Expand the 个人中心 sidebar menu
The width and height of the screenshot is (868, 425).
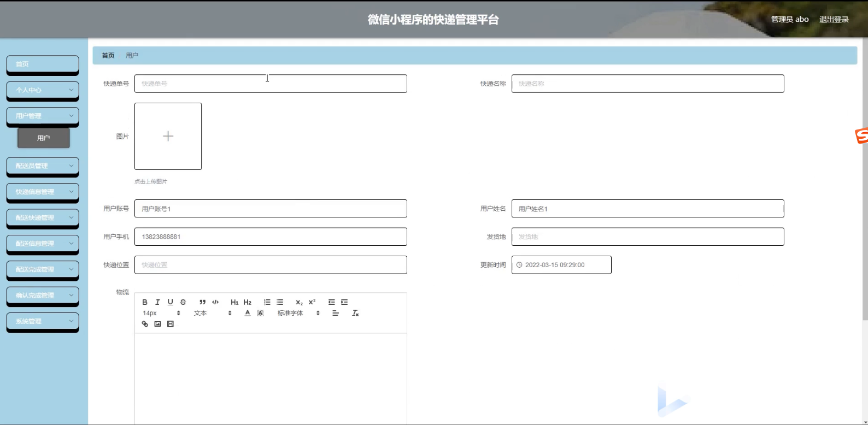pyautogui.click(x=43, y=90)
